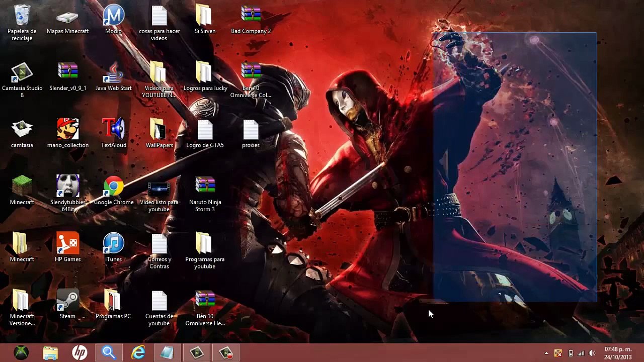The width and height of the screenshot is (644, 362).
Task: Select the Java Web Start shortcut
Action: pyautogui.click(x=113, y=73)
